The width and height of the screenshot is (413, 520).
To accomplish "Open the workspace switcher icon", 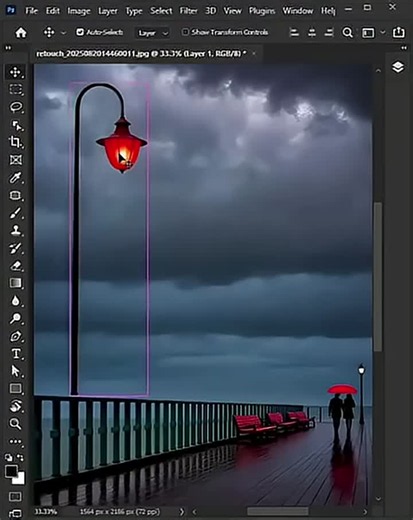I will click(368, 33).
